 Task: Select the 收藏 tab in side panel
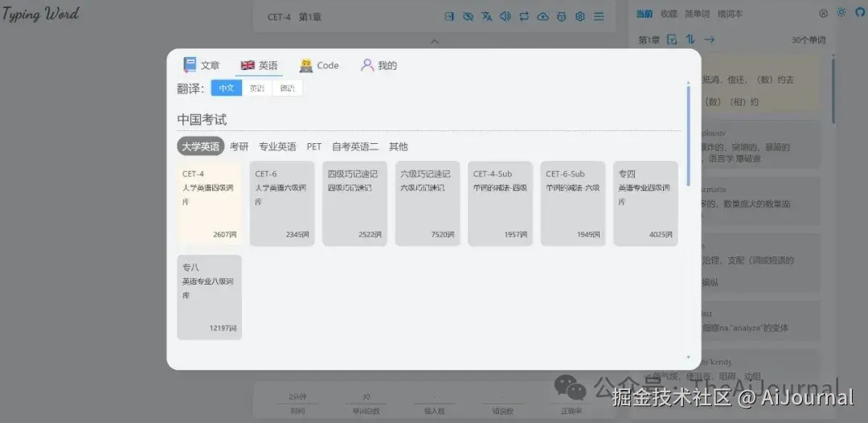669,14
